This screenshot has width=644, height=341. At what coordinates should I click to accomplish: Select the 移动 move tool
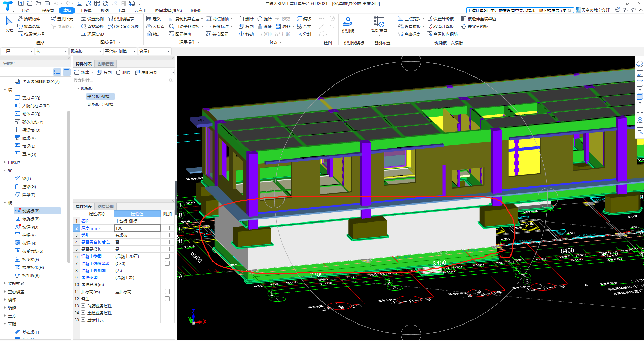point(247,34)
